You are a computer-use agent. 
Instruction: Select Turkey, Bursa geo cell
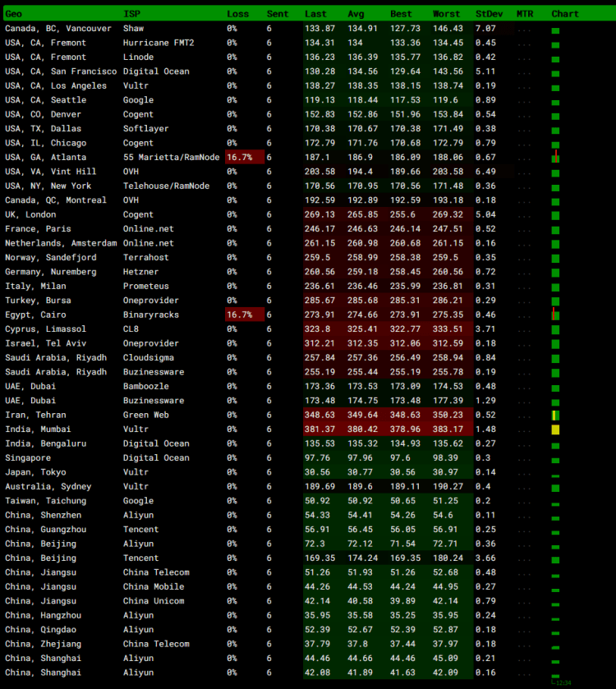pyautogui.click(x=39, y=300)
